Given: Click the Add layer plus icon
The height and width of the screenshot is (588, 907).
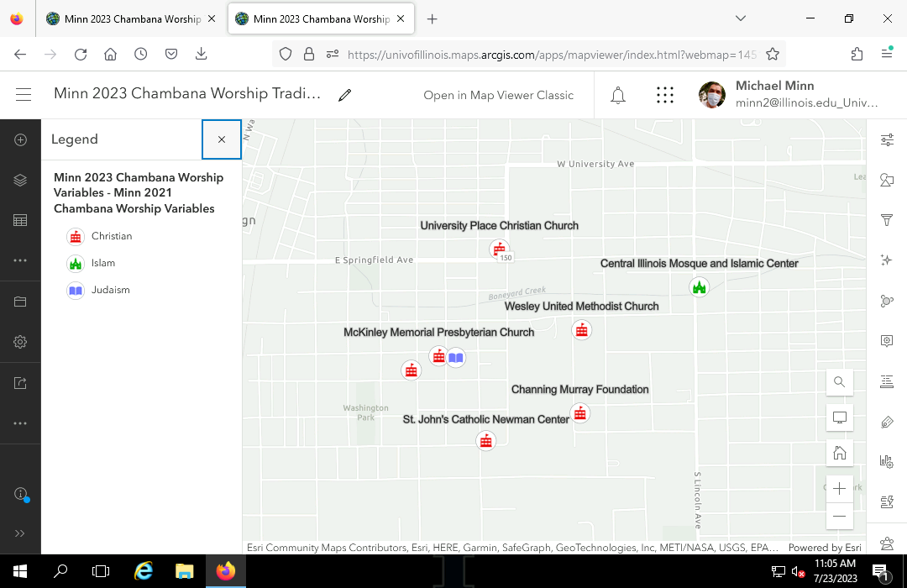Looking at the screenshot, I should click(20, 140).
